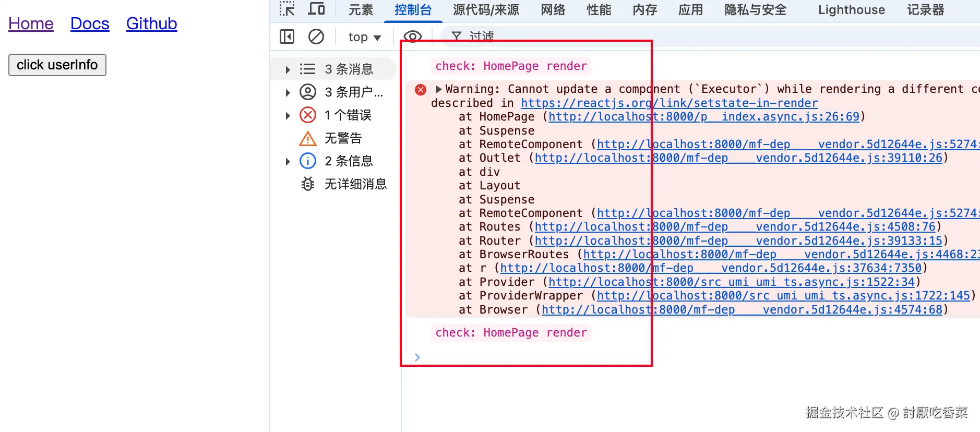Click the 'at Layout' stack line

489,185
